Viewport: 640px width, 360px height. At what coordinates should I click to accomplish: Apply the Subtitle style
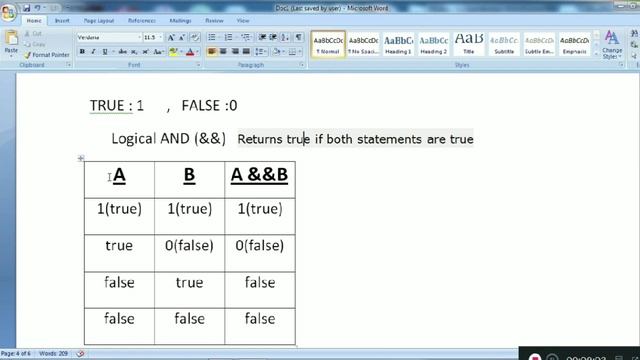coord(504,44)
